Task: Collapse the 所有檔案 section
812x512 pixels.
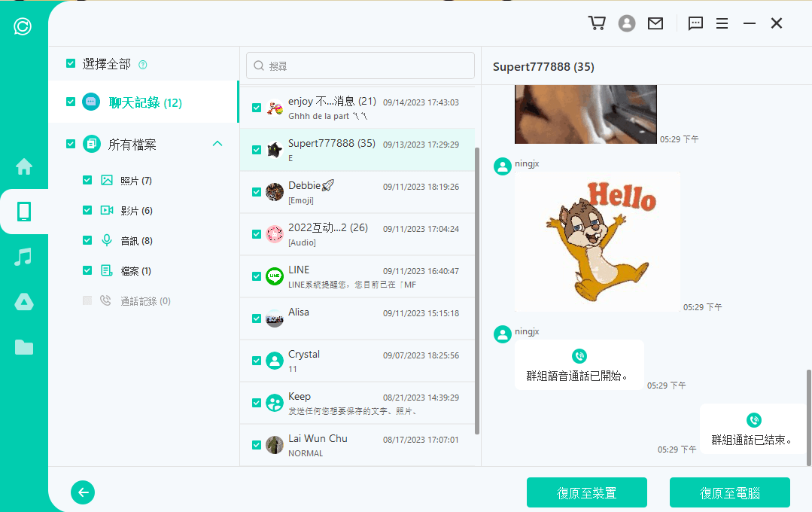Action: [x=217, y=142]
